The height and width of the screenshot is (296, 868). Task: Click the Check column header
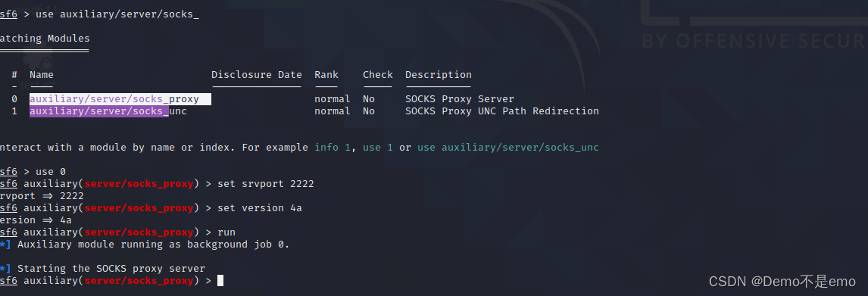(x=377, y=75)
